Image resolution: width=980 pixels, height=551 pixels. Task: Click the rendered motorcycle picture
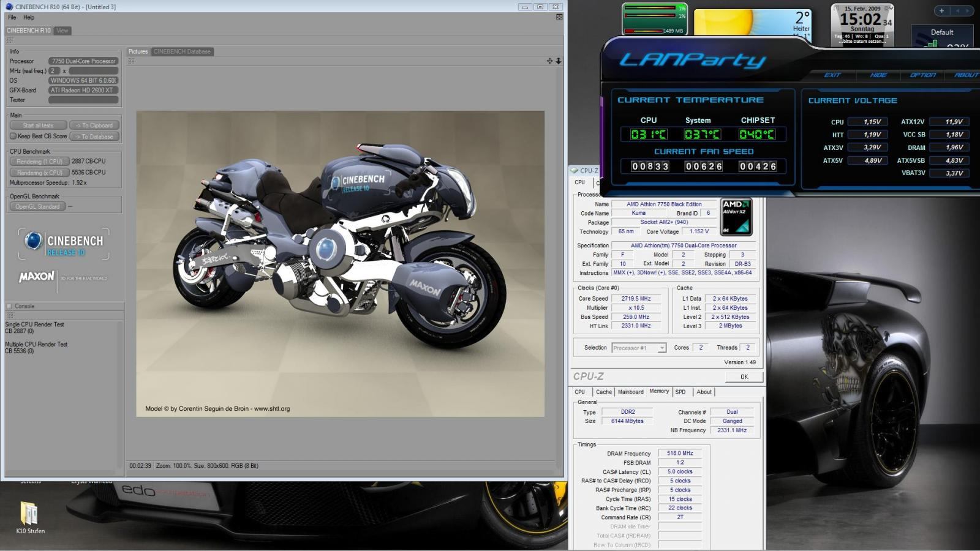pyautogui.click(x=340, y=264)
